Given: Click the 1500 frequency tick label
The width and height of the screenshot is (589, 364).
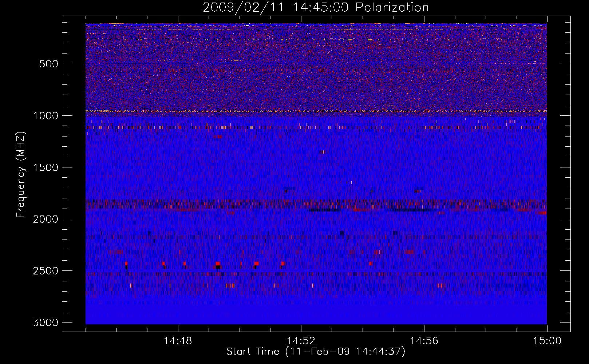Looking at the screenshot, I should 46,167.
